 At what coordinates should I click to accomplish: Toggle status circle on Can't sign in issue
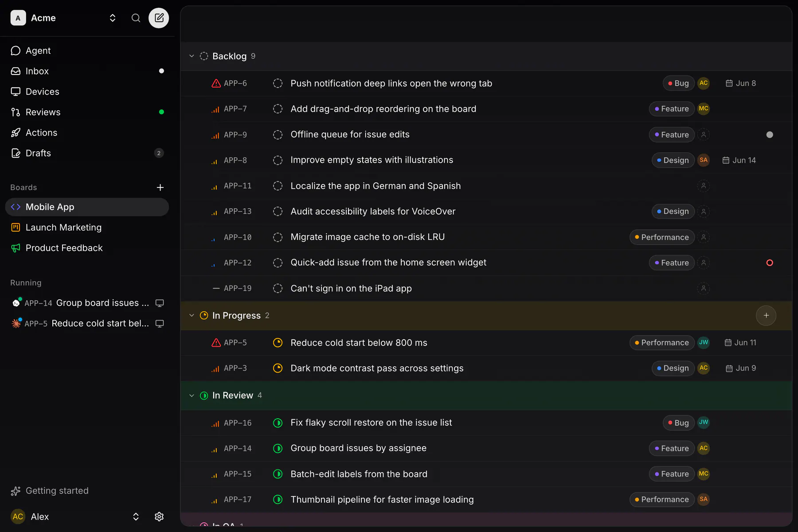click(278, 289)
